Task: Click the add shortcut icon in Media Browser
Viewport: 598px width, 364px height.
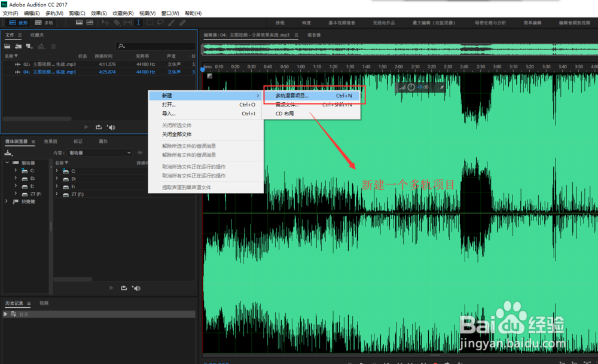Action: [x=8, y=153]
